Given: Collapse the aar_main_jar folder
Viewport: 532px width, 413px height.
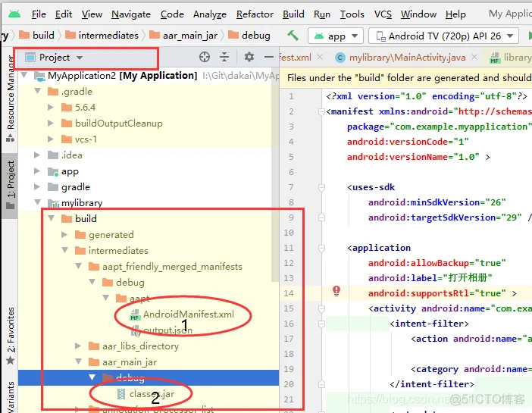Looking at the screenshot, I should [78, 362].
